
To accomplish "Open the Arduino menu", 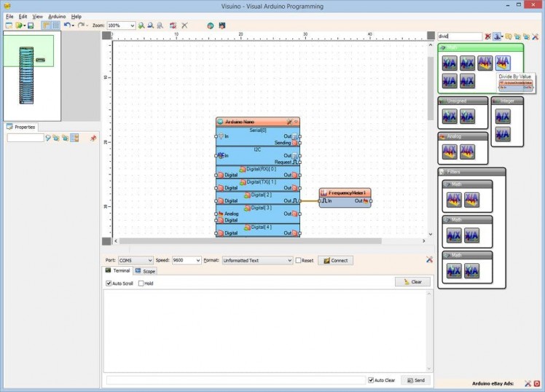I will tap(57, 16).
